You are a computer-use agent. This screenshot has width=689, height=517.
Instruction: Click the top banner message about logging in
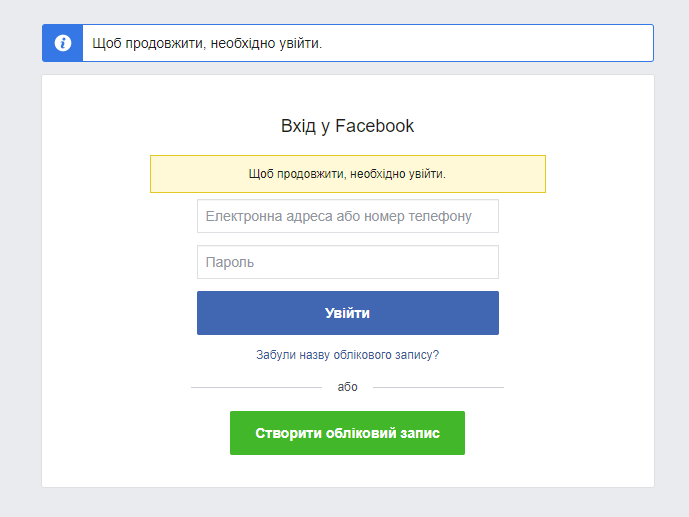pyautogui.click(x=207, y=44)
